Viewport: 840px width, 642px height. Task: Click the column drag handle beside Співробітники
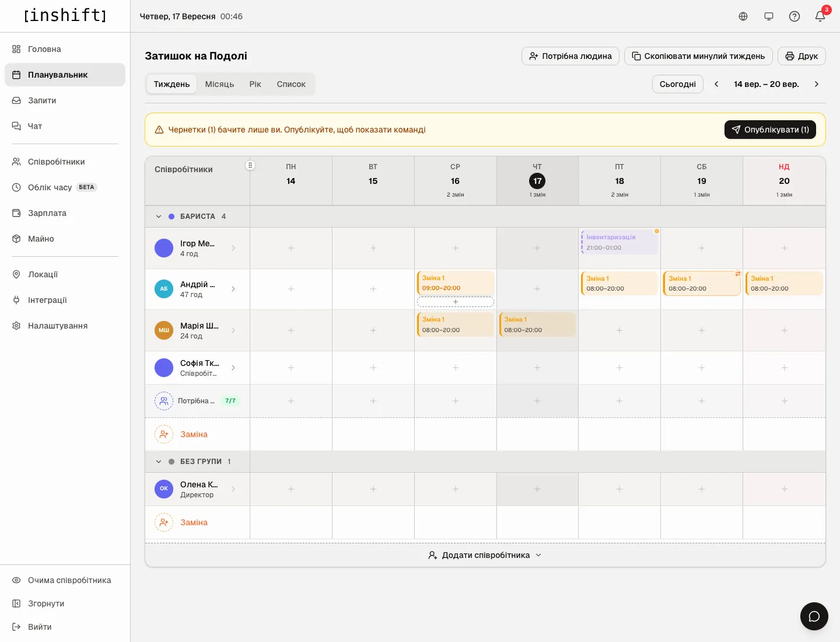(250, 165)
